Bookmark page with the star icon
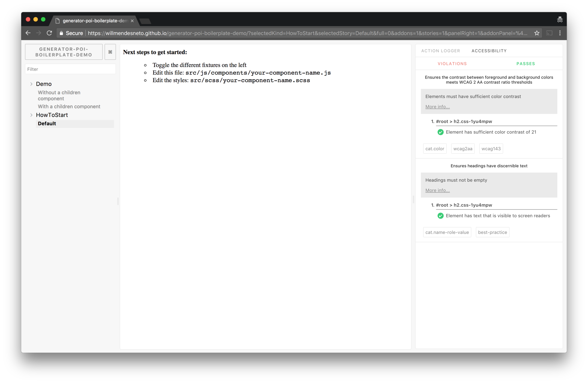 tap(537, 33)
